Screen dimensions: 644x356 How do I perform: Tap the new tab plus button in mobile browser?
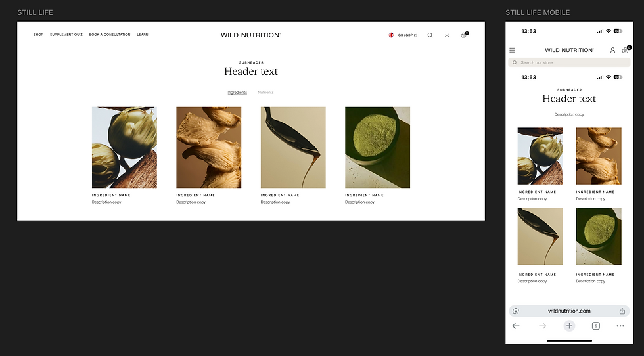pyautogui.click(x=569, y=326)
